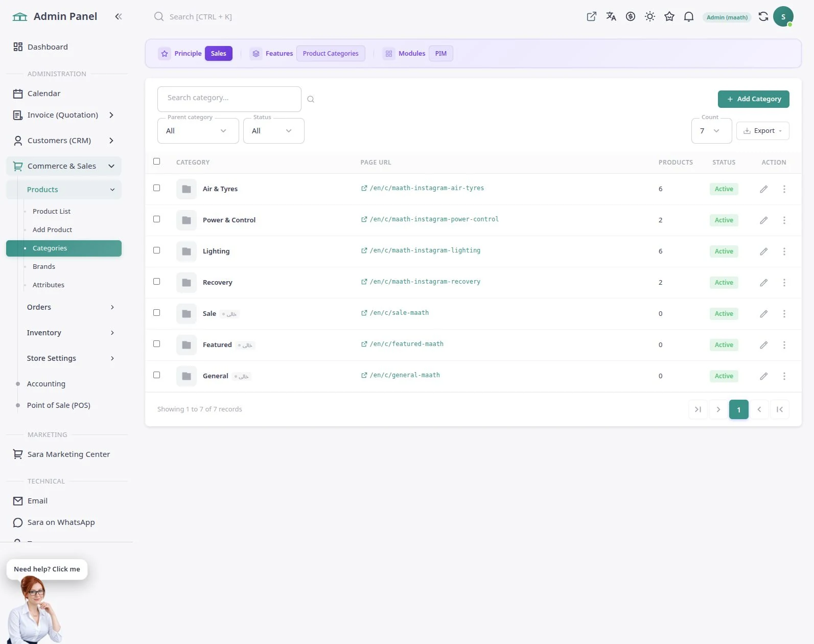Open more actions for Power & Control

point(784,220)
